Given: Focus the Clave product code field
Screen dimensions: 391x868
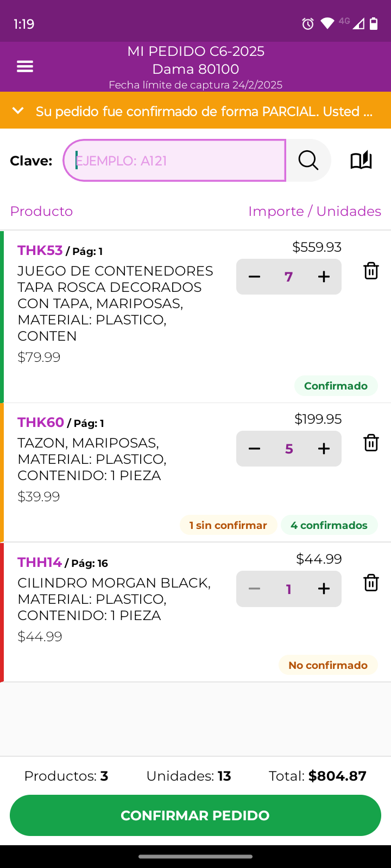Looking at the screenshot, I should coord(175,161).
